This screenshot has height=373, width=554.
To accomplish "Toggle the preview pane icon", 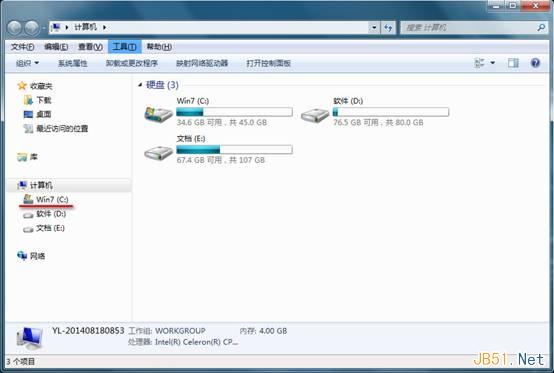I will coord(513,63).
